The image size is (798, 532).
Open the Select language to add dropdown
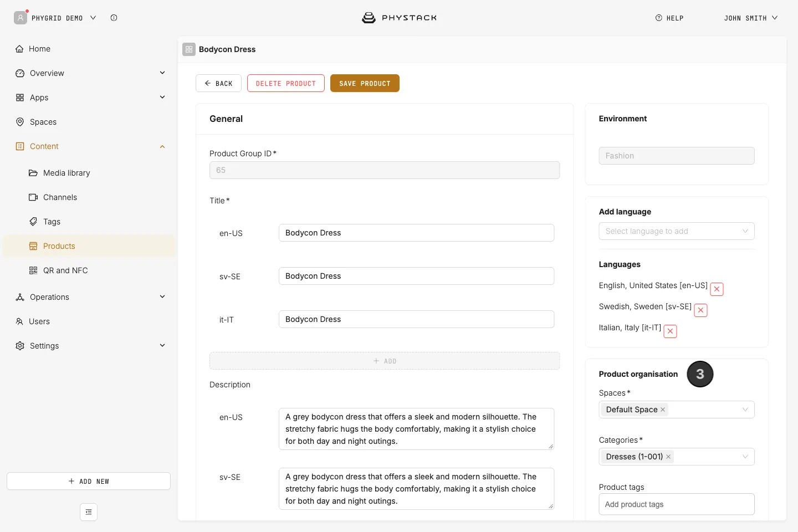(677, 231)
